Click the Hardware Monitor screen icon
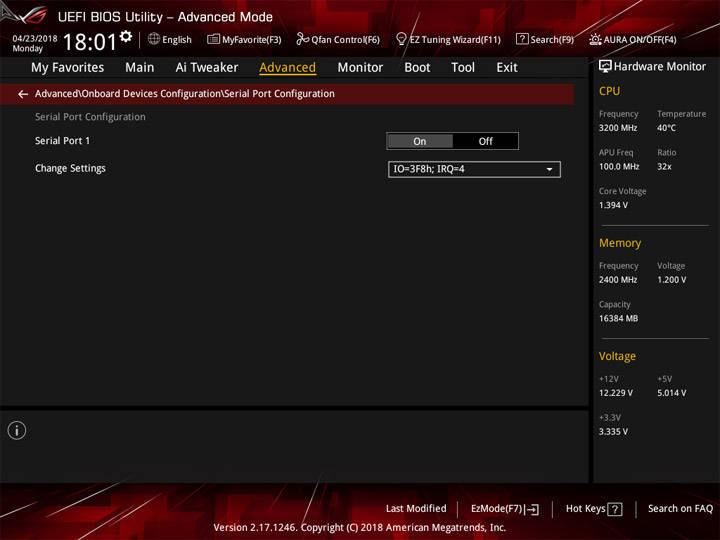This screenshot has height=540, width=720. 605,67
